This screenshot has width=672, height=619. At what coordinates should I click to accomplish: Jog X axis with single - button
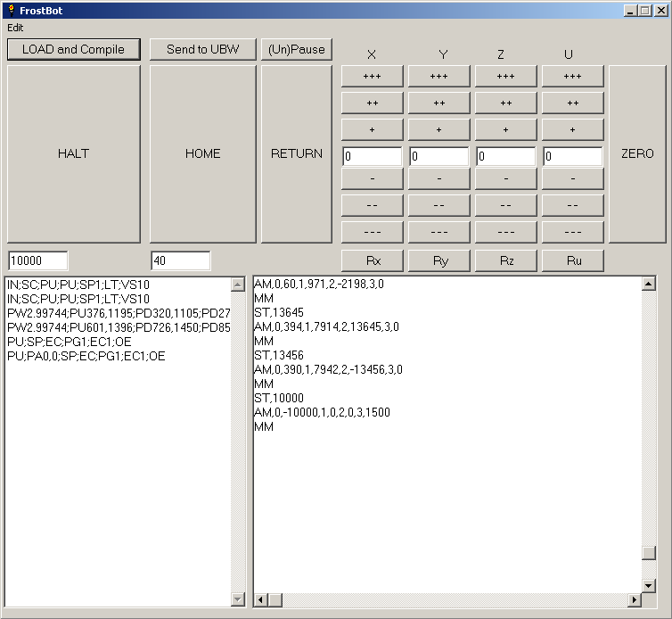372,178
